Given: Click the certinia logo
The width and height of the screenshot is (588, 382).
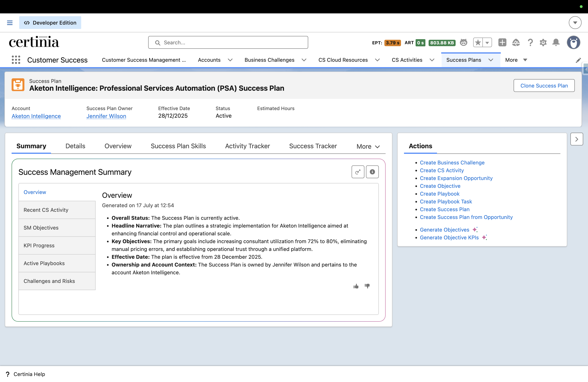Looking at the screenshot, I should [x=34, y=42].
